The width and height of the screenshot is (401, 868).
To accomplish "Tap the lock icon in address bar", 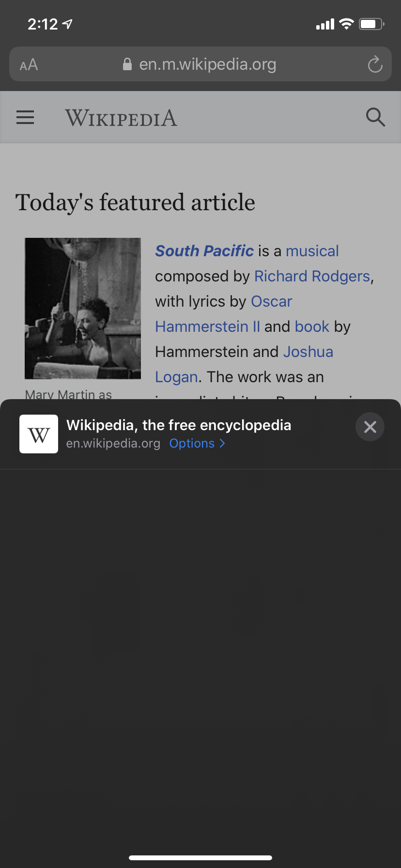I will tap(127, 64).
